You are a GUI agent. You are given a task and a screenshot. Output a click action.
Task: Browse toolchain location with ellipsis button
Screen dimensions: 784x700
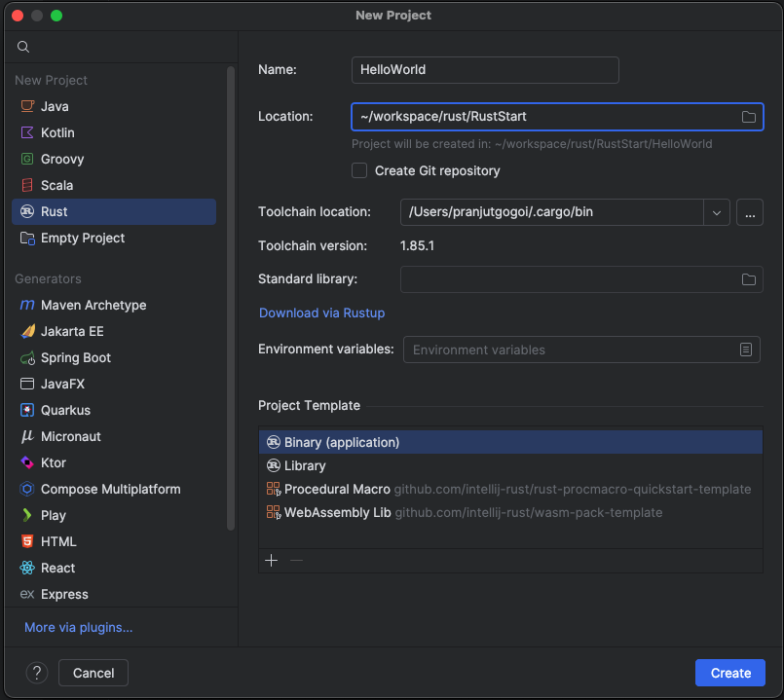(749, 212)
